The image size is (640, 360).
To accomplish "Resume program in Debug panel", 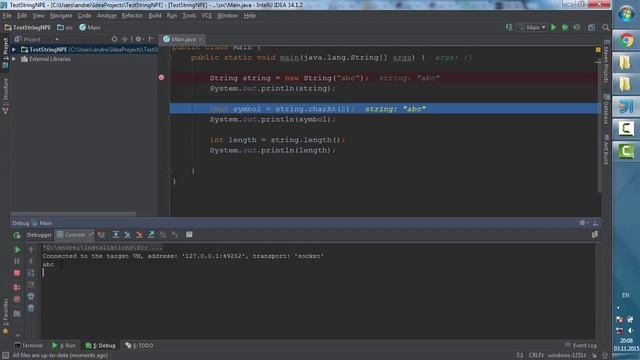I will 17,249.
